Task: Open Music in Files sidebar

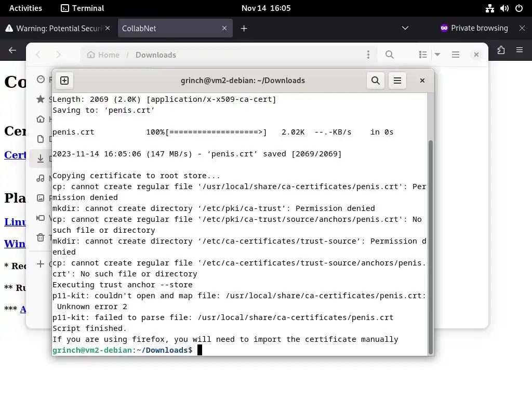Action: pos(41,178)
